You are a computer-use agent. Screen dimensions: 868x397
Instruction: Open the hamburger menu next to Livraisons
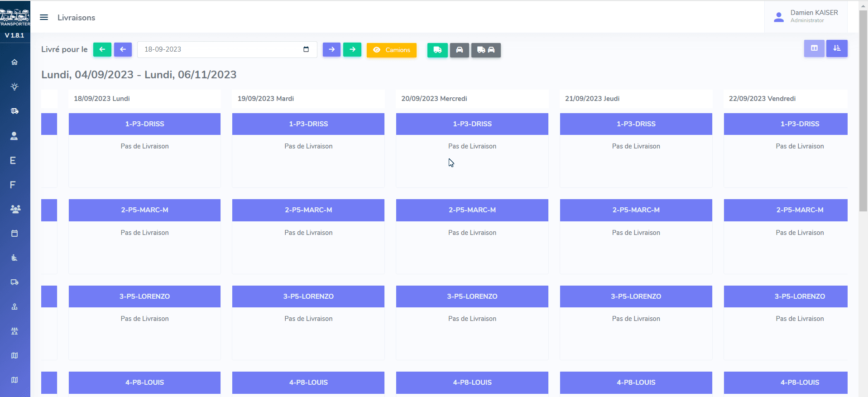coord(44,18)
